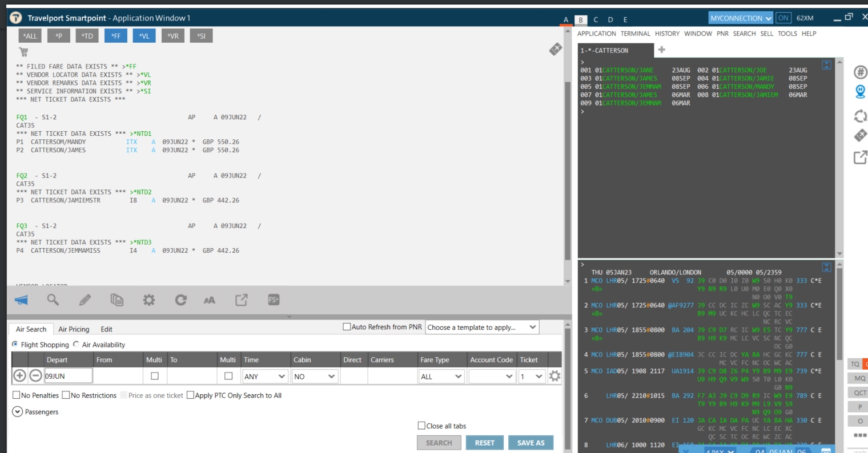The image size is (868, 453).
Task: Enable No Penalties checkbox
Action: (x=16, y=395)
